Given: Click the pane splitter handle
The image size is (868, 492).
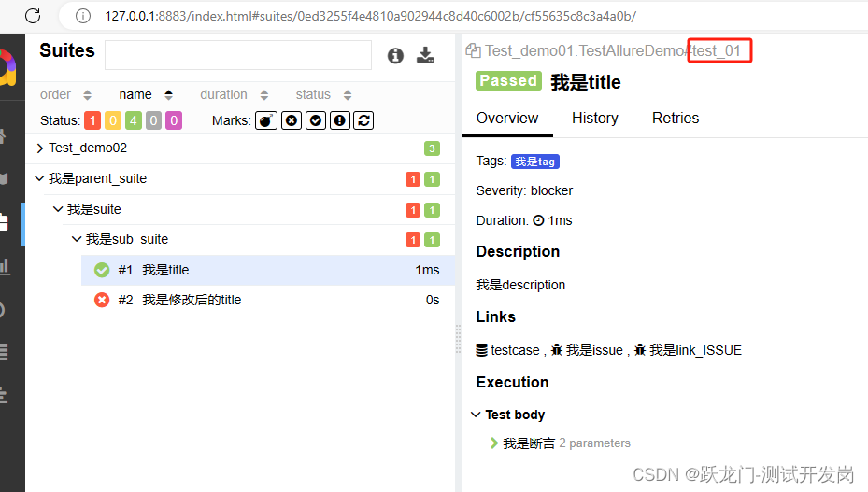Looking at the screenshot, I should click(x=458, y=339).
